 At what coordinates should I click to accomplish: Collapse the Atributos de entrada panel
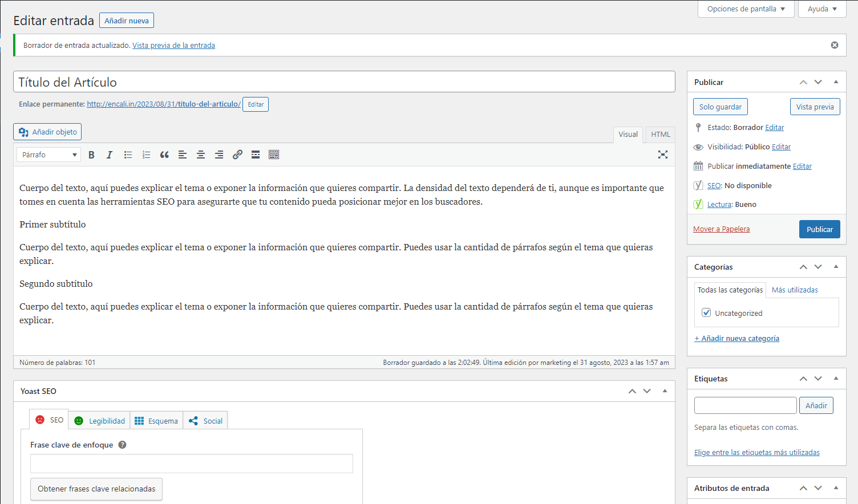point(836,488)
